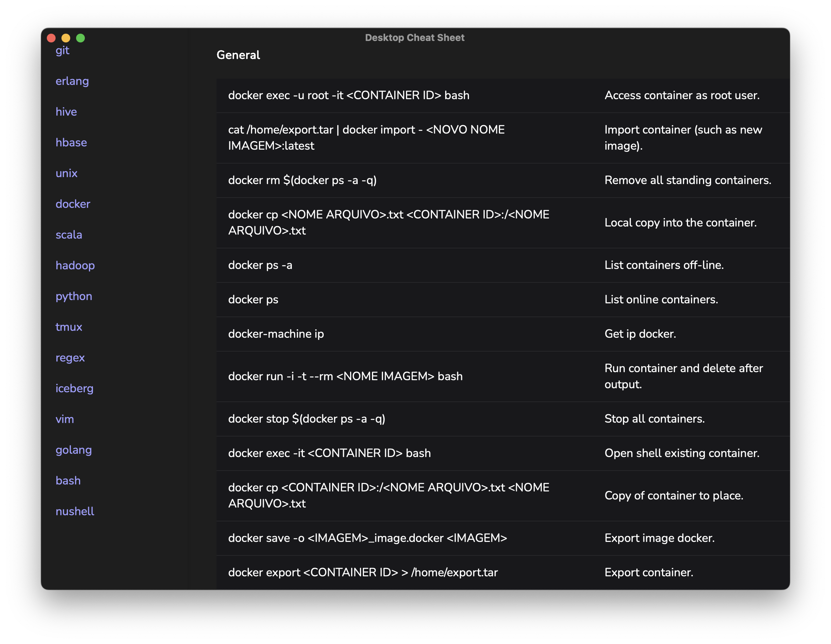The height and width of the screenshot is (644, 831).
Task: Open the bash cheat sheet
Action: [x=68, y=481]
